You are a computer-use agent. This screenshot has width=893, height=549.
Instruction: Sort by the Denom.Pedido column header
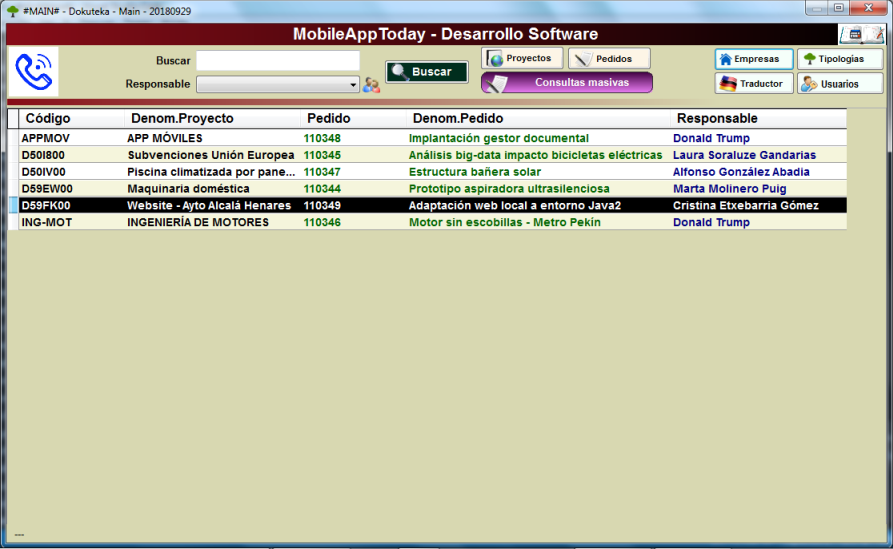[x=458, y=118]
